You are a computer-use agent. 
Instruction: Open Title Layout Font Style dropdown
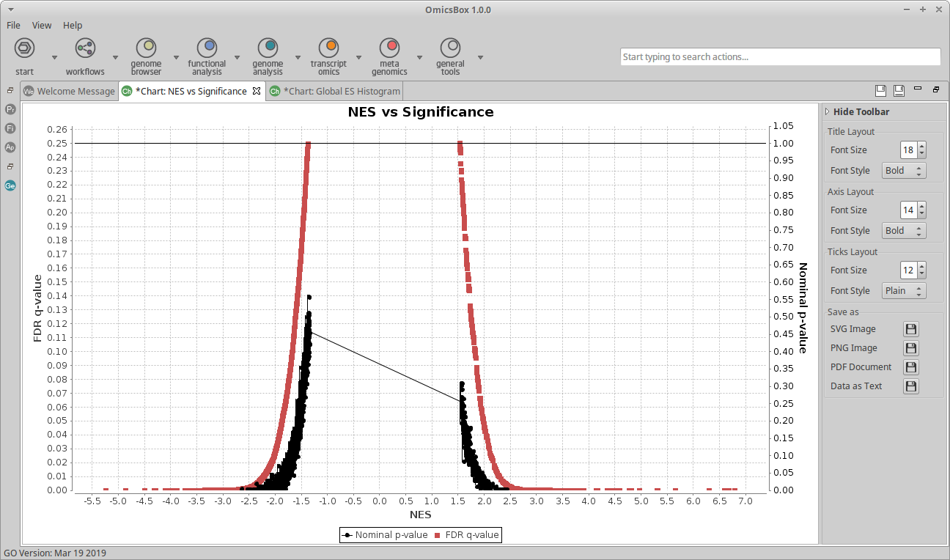tap(903, 171)
